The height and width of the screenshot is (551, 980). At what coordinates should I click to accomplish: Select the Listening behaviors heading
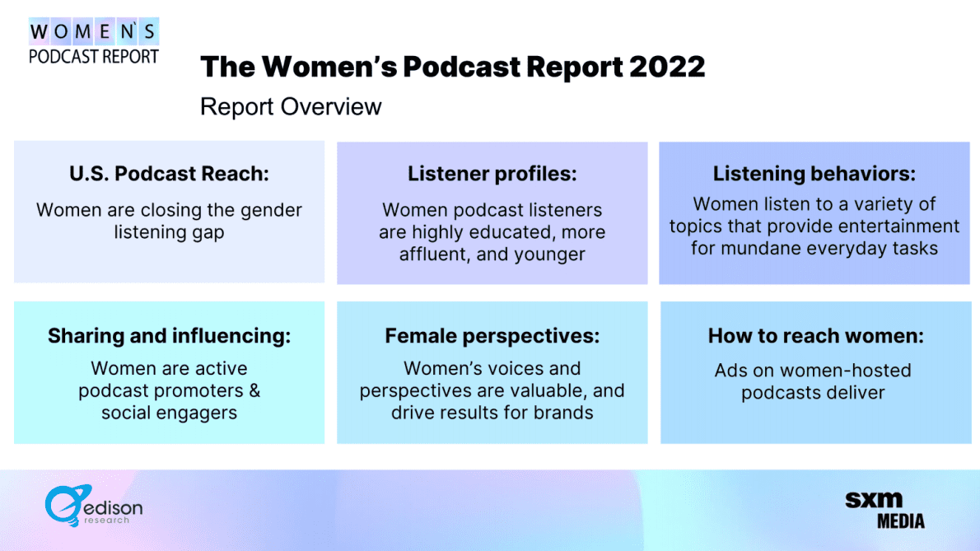click(814, 174)
